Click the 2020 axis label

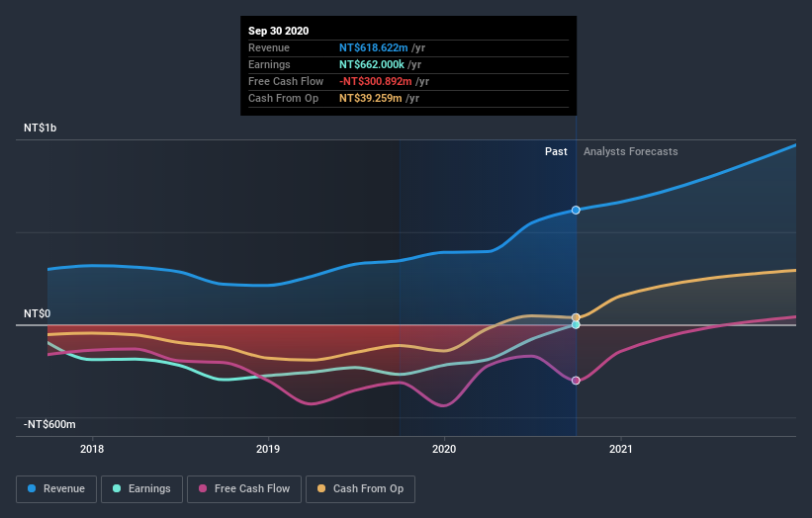coord(444,449)
